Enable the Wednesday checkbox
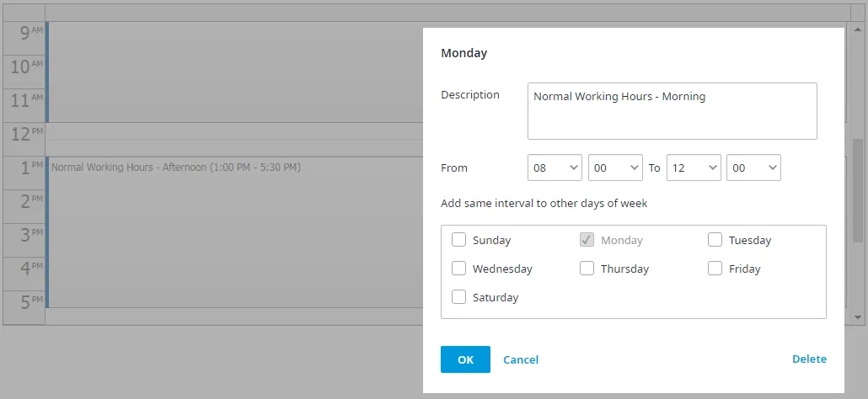The width and height of the screenshot is (868, 399). [458, 269]
